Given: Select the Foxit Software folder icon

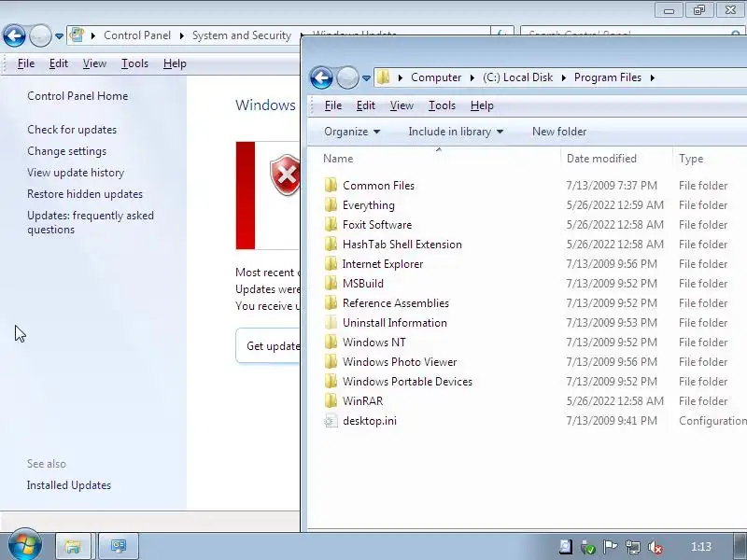Looking at the screenshot, I should [x=331, y=224].
